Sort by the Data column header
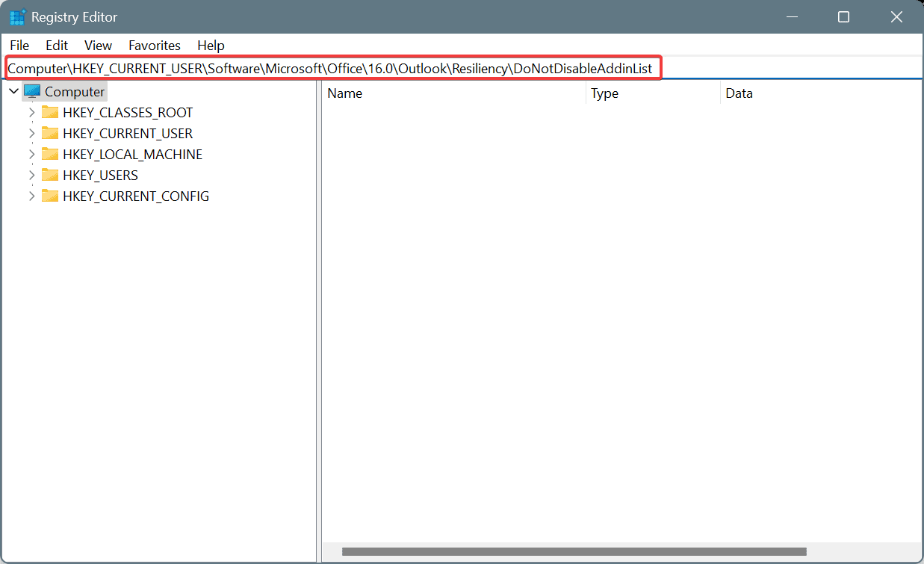This screenshot has width=924, height=564. click(820, 93)
